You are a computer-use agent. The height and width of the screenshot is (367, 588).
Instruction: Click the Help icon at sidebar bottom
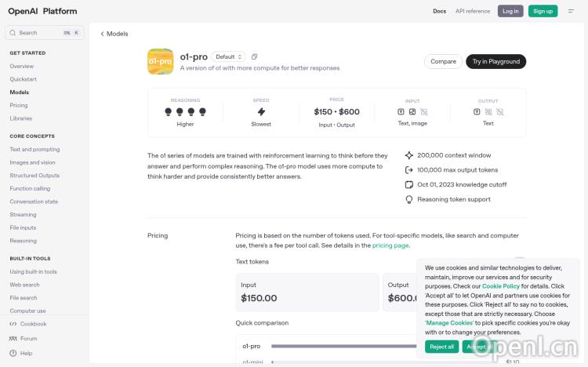click(13, 354)
